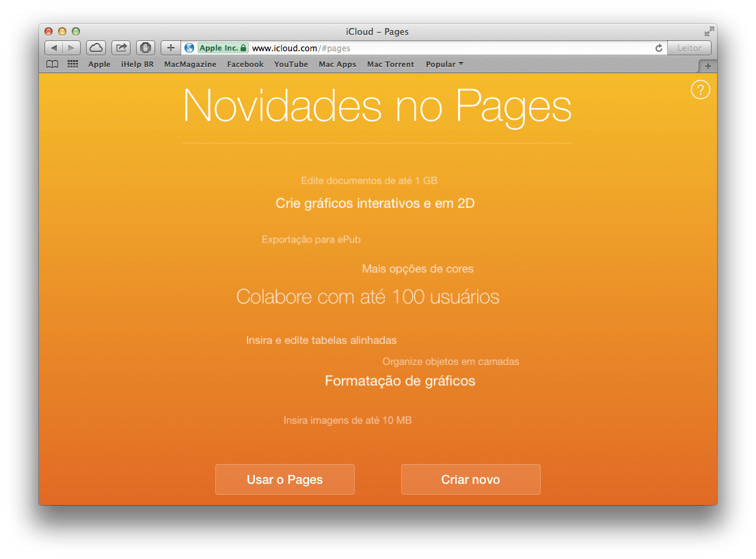The height and width of the screenshot is (559, 756).
Task: Click 'Colabore com até 100 usuários'
Action: pos(367,297)
